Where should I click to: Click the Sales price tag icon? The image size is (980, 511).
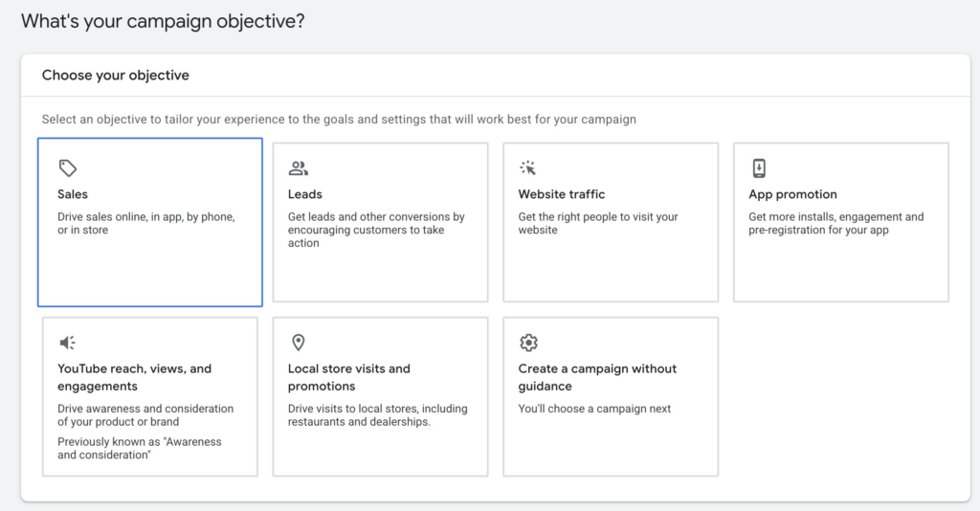[67, 168]
